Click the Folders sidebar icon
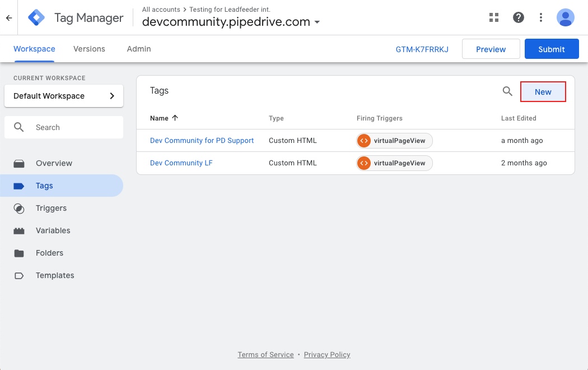 point(18,253)
